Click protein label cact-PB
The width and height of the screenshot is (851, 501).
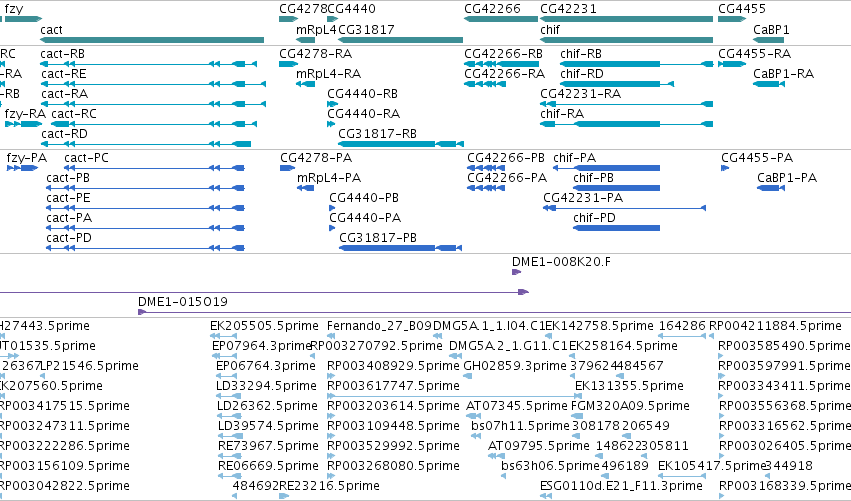(x=68, y=178)
